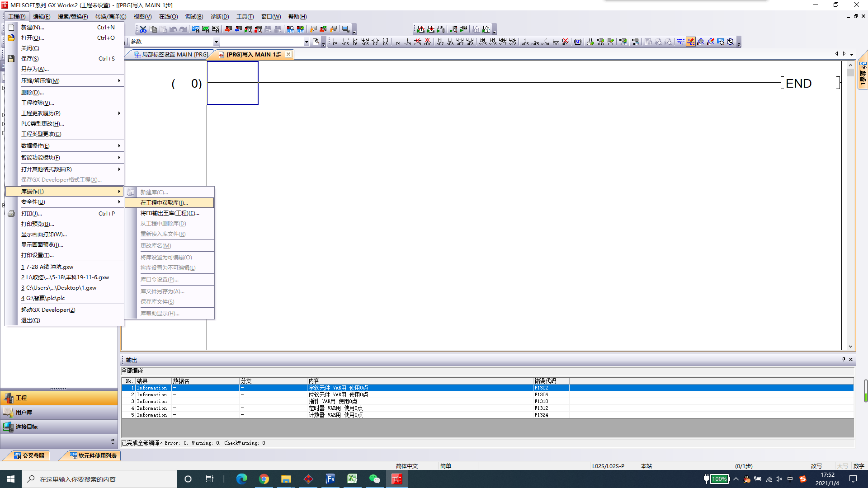The width and height of the screenshot is (868, 488).
Task: Click the ladder editor vertical scrollbar
Action: click(x=850, y=206)
